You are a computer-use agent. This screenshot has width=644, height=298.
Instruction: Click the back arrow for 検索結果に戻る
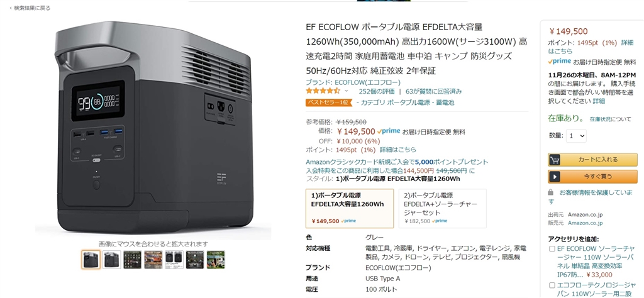pos(11,8)
